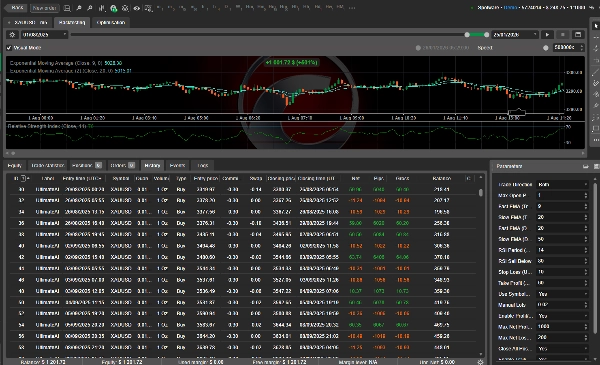The height and width of the screenshot is (365, 600).
Task: Open the History tab
Action: (152, 166)
